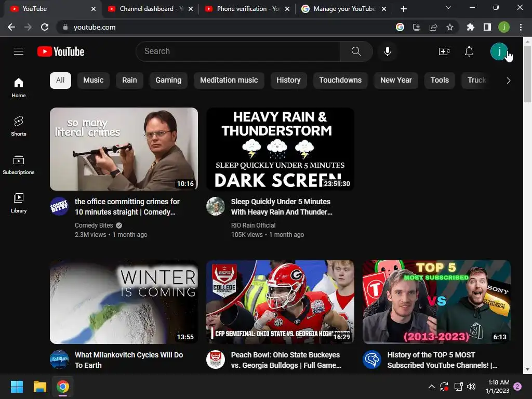Click the YouTube search field

click(x=238, y=51)
